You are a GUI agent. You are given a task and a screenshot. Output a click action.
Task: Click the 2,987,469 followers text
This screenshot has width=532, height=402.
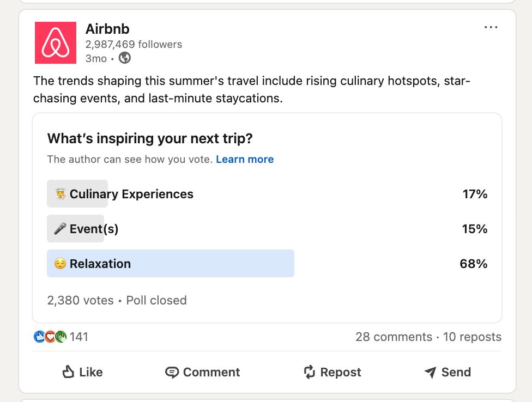pyautogui.click(x=134, y=44)
